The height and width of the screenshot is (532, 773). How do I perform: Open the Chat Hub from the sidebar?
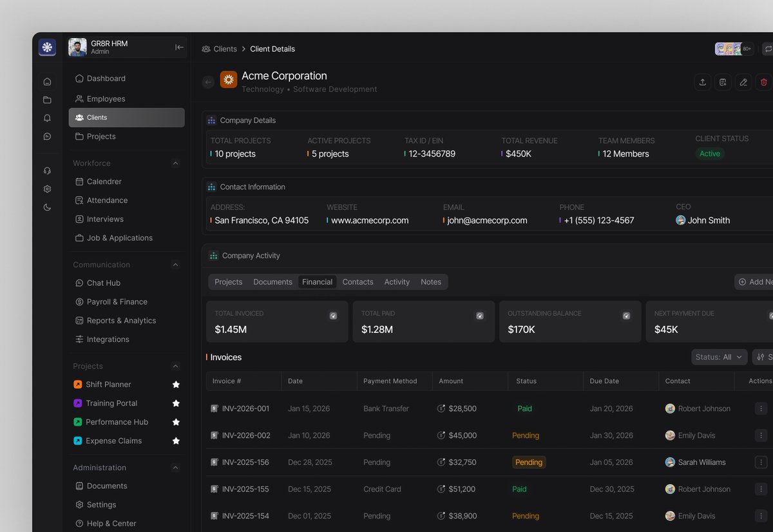pyautogui.click(x=103, y=283)
